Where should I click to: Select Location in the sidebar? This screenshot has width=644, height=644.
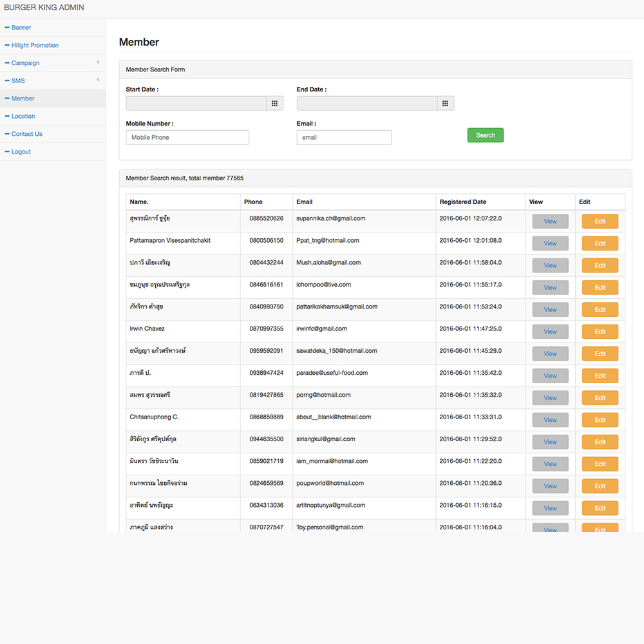pyautogui.click(x=23, y=116)
